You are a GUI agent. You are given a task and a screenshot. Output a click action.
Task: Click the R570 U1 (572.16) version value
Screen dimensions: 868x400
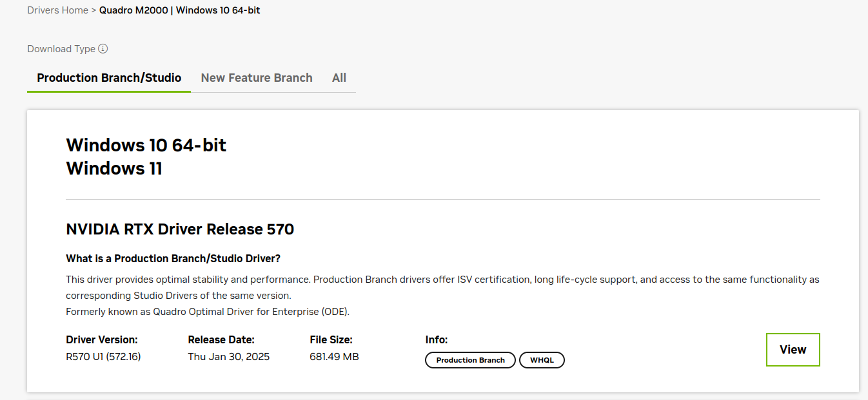103,357
